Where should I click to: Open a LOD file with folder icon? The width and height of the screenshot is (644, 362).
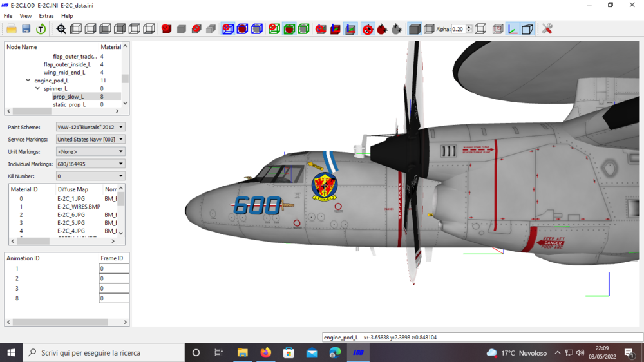[x=12, y=29]
